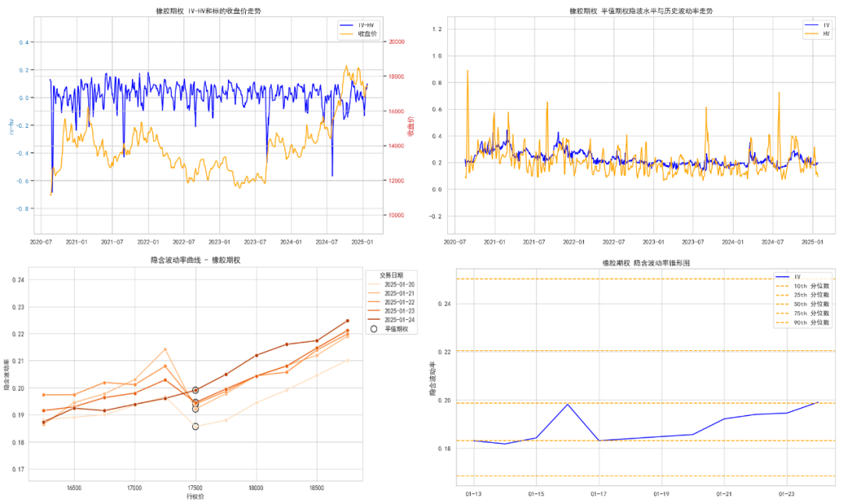Click the 12000 tick on the price axis
The image size is (843, 504).
tap(397, 181)
